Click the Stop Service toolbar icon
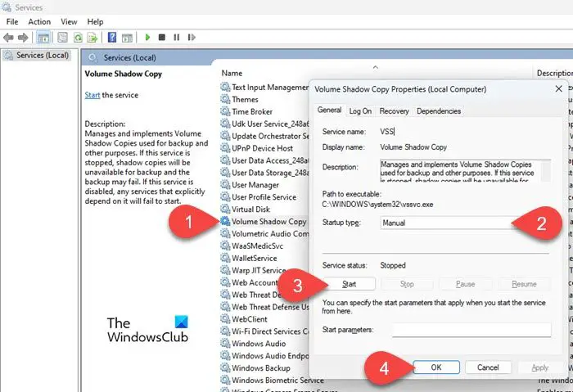This screenshot has width=573, height=392. (x=162, y=38)
